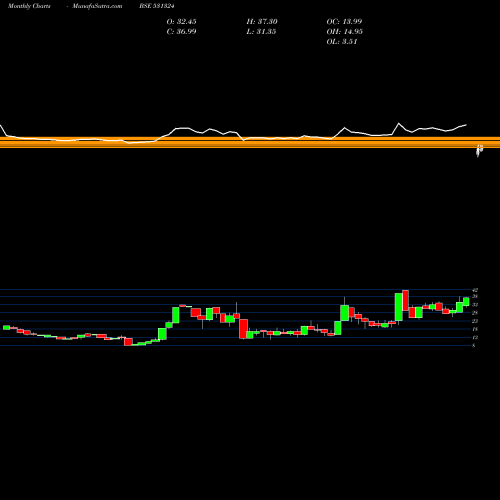The width and height of the screenshot is (500, 500).
Task: Click the "Monthly Charts" title text
Action: tap(29, 6)
